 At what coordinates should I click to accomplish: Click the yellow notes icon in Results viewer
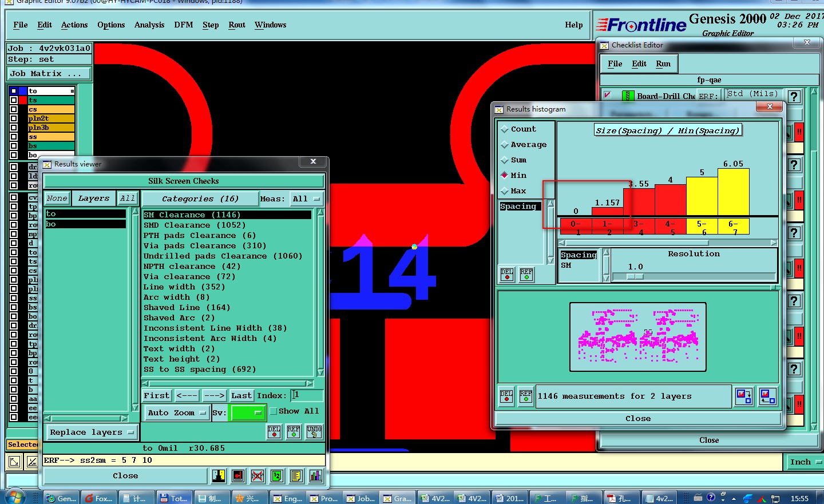(x=296, y=475)
